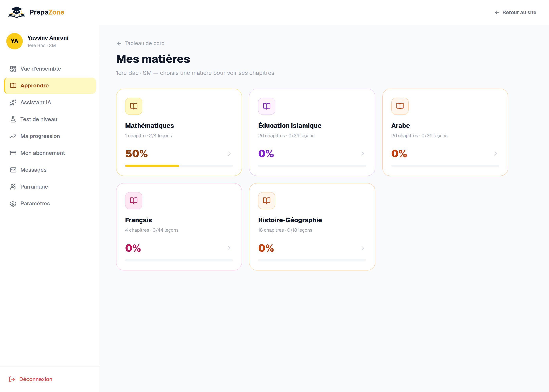549x392 pixels.
Task: Click the 50% value on Mathématiques
Action: 136,153
